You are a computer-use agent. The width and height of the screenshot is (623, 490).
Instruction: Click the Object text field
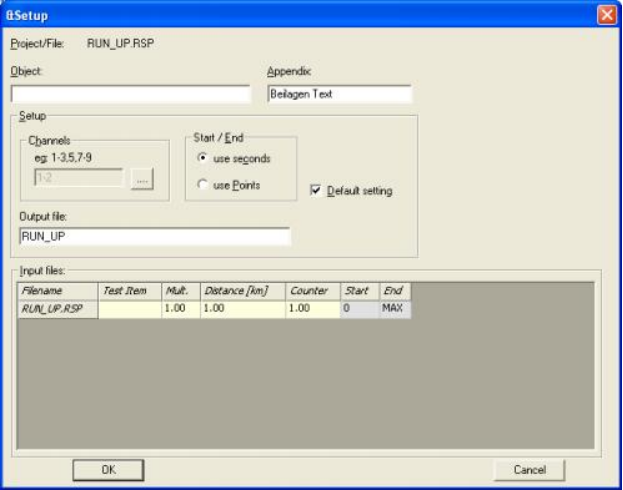(130, 94)
